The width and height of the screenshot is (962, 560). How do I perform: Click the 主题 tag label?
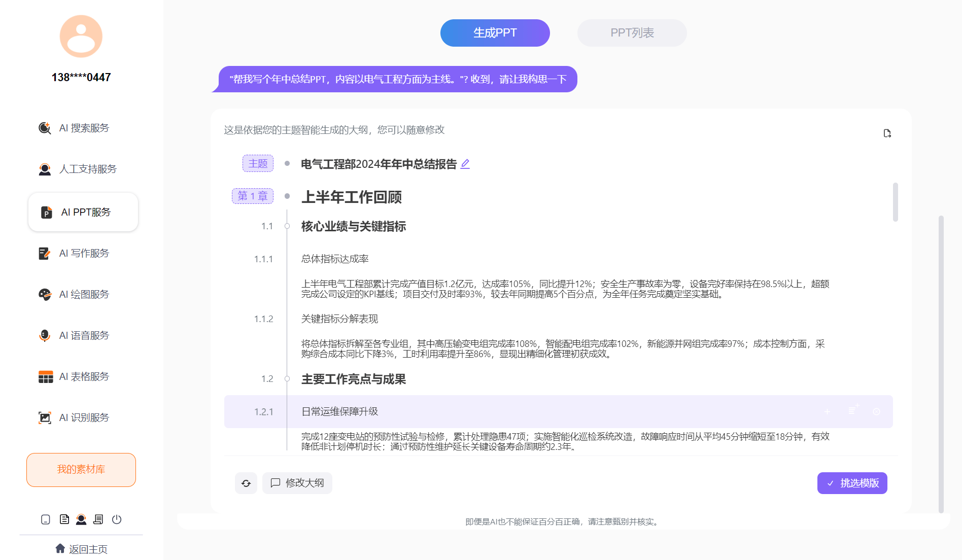pos(258,163)
